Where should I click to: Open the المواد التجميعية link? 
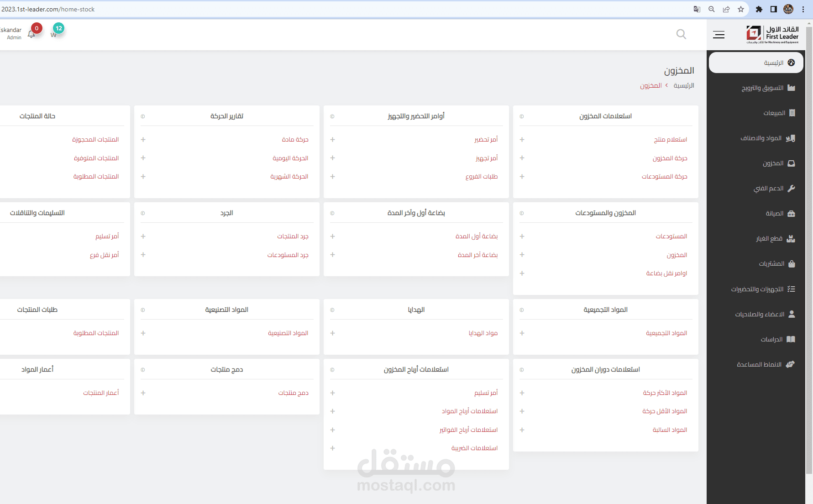point(666,333)
